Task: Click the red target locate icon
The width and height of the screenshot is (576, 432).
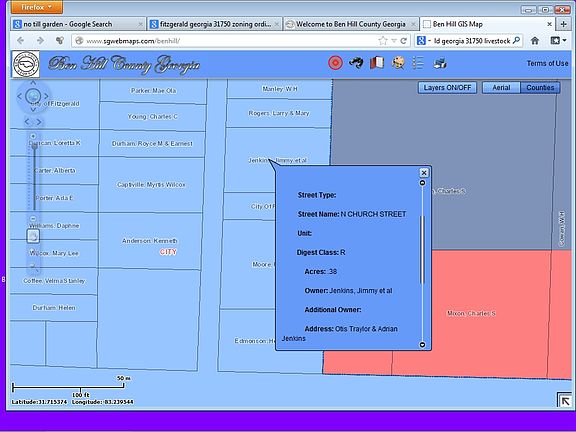Action: pyautogui.click(x=335, y=63)
